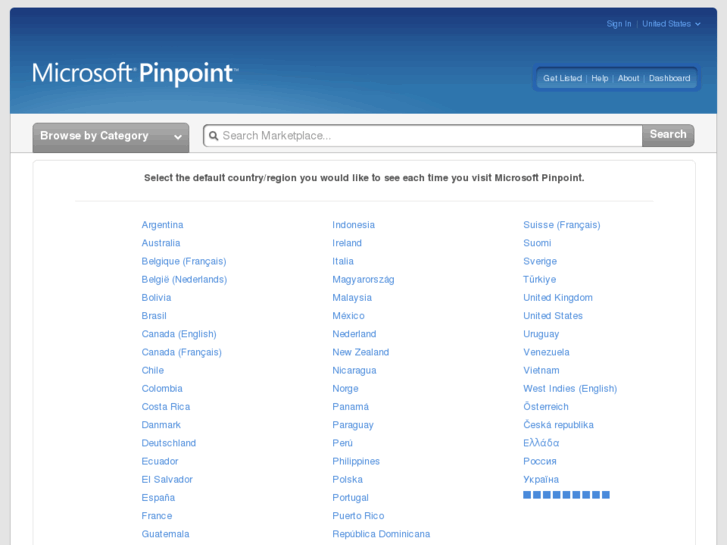Select Magyarország region link
The height and width of the screenshot is (545, 727).
[x=363, y=279]
